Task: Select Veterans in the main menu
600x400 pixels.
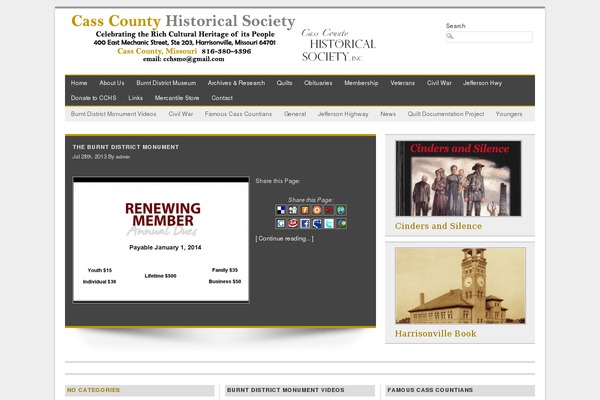Action: tap(402, 83)
